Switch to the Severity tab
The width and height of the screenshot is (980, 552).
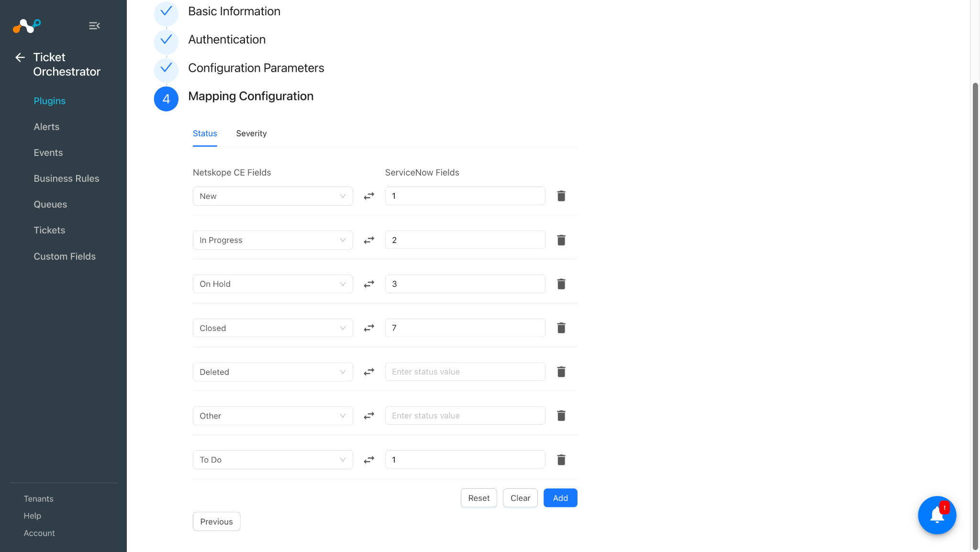coord(251,133)
